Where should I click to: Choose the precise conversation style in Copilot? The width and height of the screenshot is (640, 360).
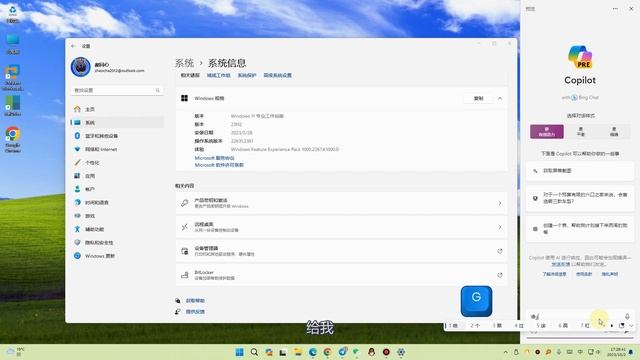coord(614,132)
